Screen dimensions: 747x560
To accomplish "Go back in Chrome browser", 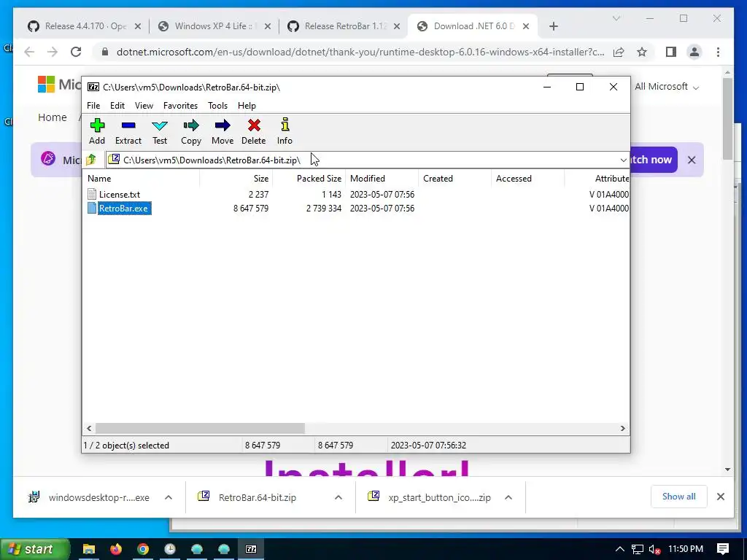I will click(x=29, y=52).
